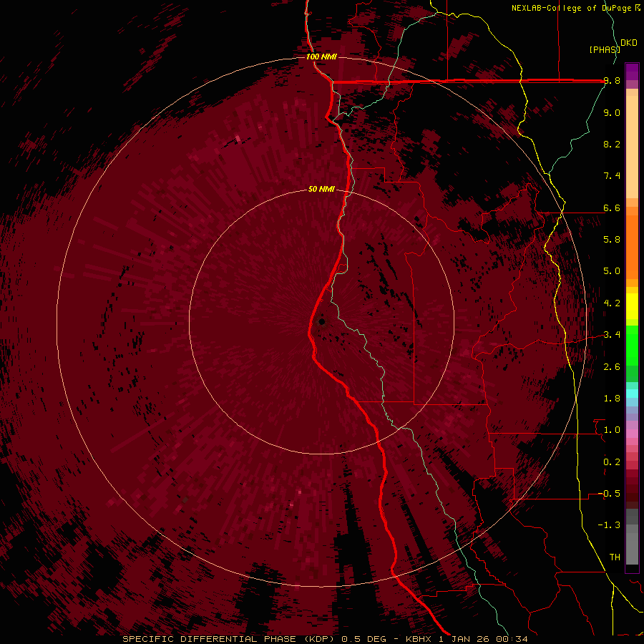This screenshot has width=644, height=644.
Task: Click the 4.2 value on the scale
Action: (x=612, y=303)
